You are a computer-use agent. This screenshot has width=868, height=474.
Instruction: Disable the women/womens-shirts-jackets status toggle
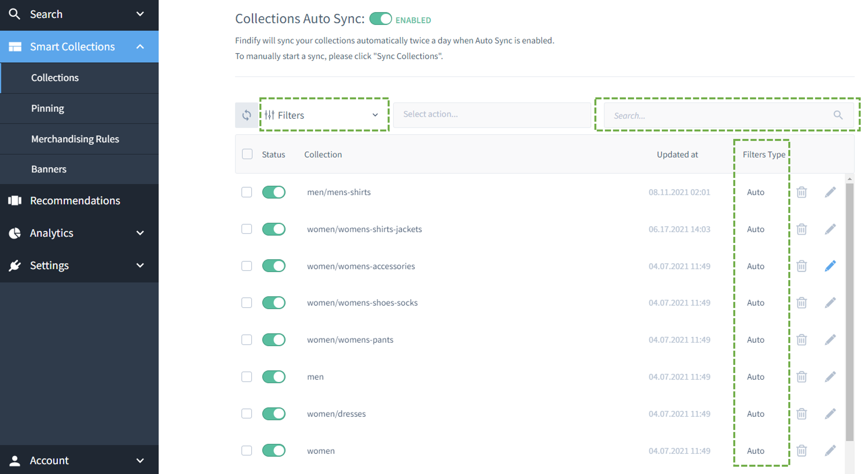click(274, 229)
